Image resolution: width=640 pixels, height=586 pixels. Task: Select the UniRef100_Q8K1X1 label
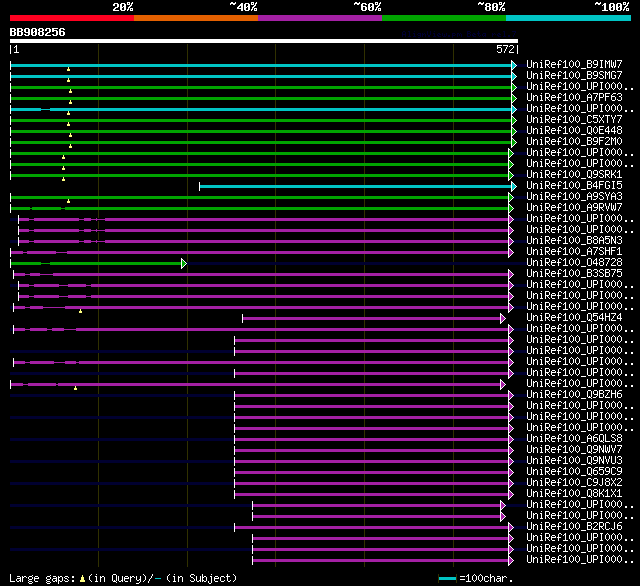tap(574, 494)
